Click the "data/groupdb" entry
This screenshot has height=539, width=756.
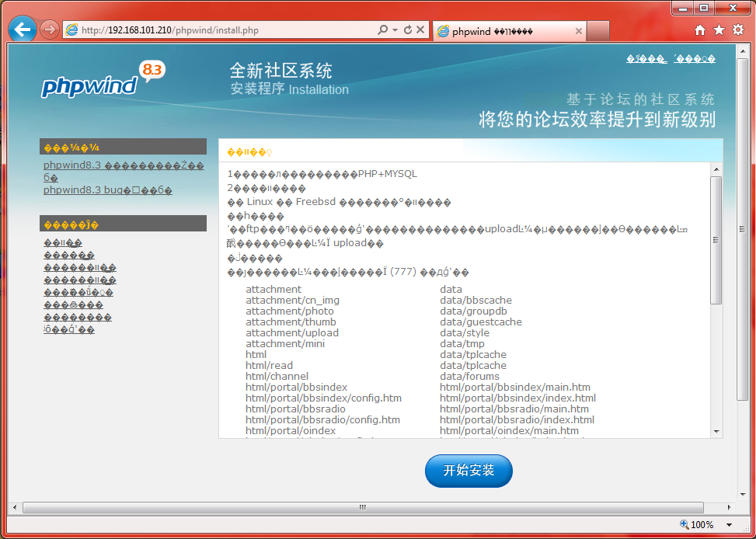473,311
